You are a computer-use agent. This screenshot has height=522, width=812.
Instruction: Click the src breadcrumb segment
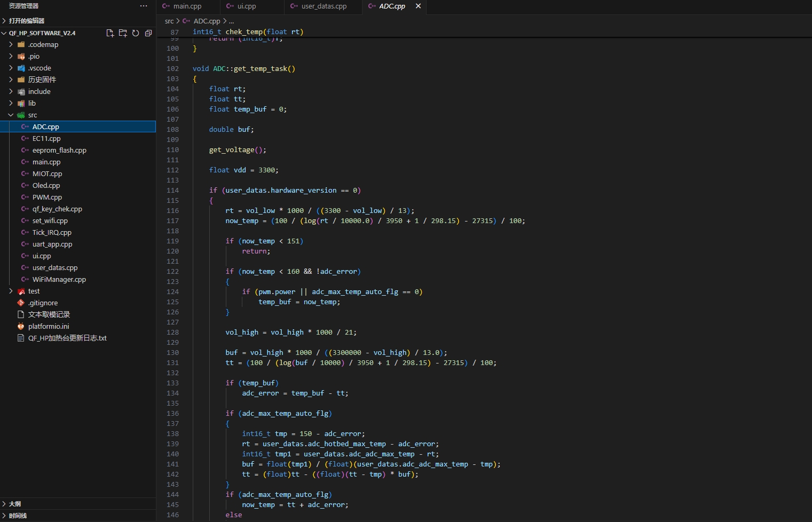point(169,21)
